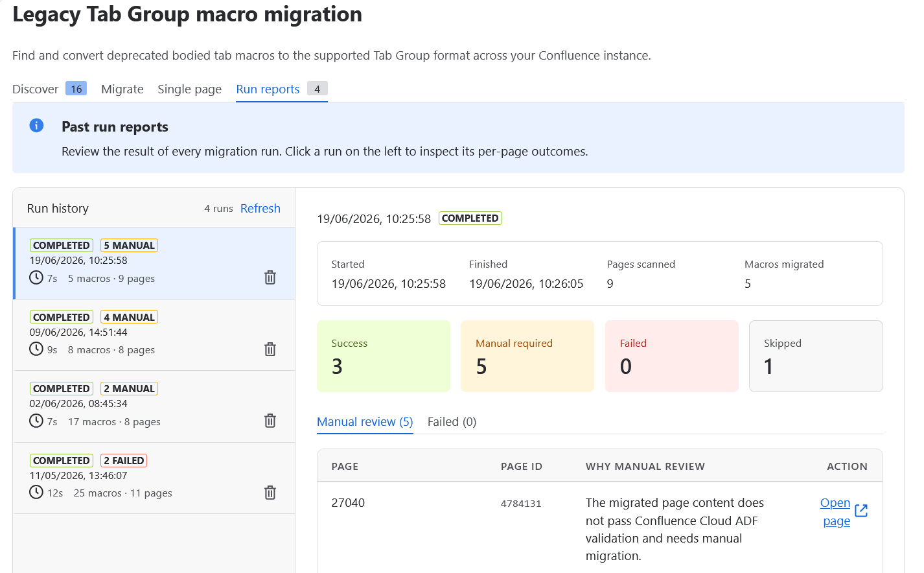Screen dimensions: 924x573
Task: Open the Migrate tab
Action: pos(122,89)
